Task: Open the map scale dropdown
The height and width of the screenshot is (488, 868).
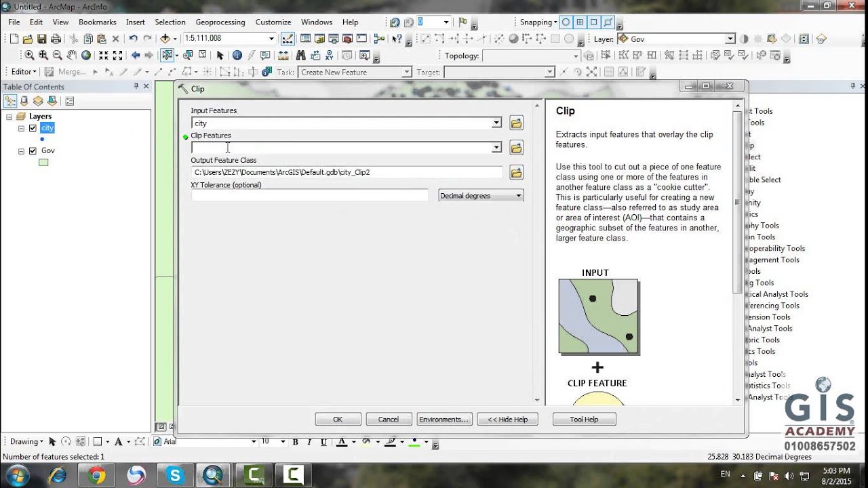Action: click(x=271, y=39)
